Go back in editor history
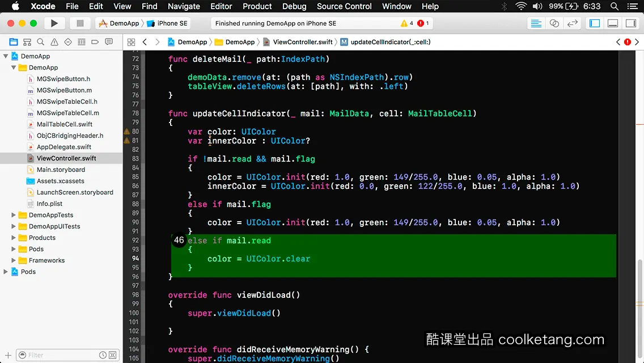The image size is (644, 363). [145, 42]
